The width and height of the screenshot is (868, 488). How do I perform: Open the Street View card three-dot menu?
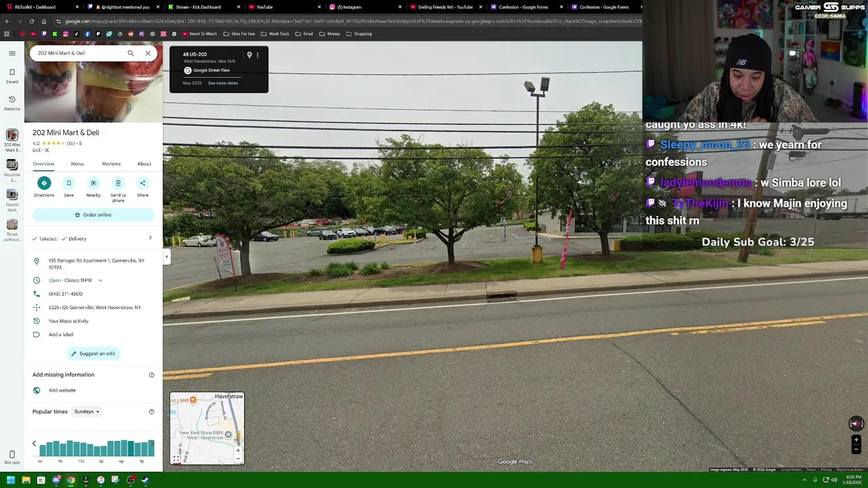[258, 55]
